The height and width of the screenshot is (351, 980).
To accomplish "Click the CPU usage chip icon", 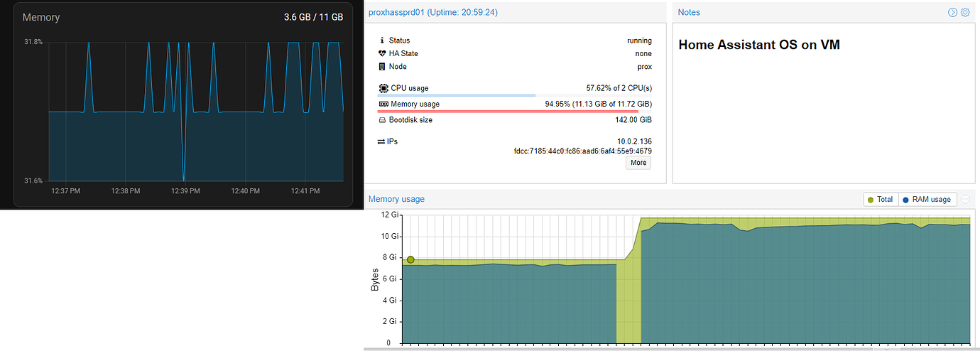I will pos(383,88).
